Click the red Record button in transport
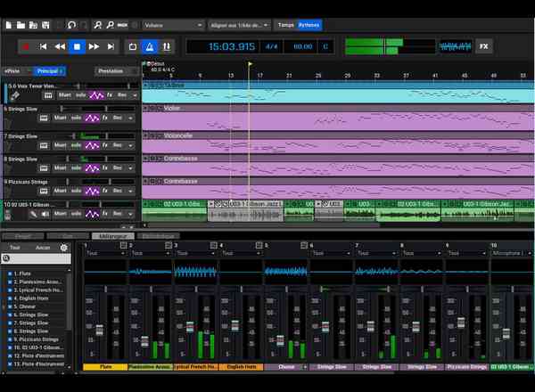 pyautogui.click(x=25, y=46)
